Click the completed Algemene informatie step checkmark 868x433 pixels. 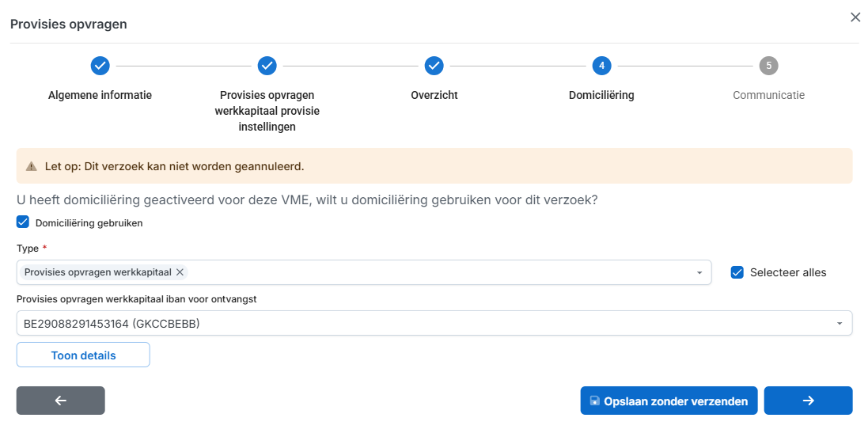(100, 66)
